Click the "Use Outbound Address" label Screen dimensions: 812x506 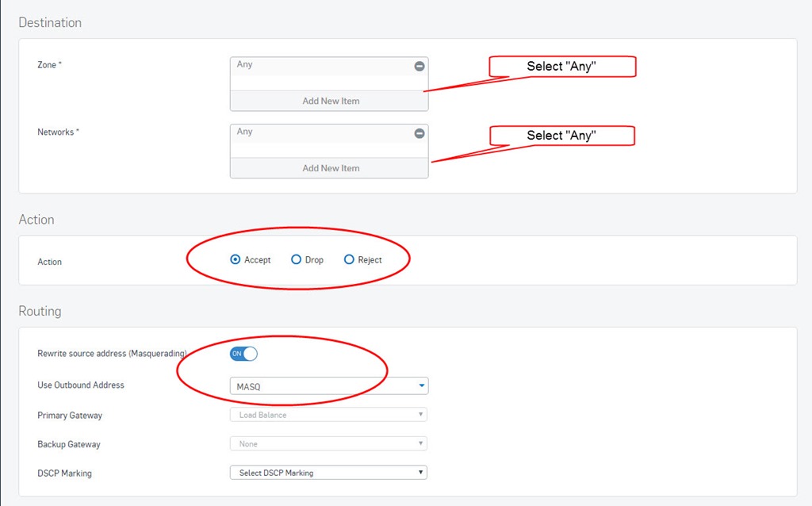click(81, 385)
